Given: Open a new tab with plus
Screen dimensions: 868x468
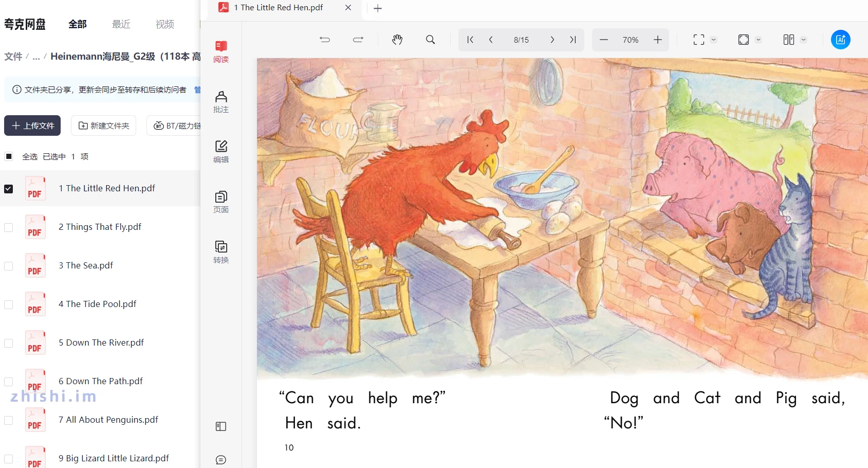Looking at the screenshot, I should point(378,8).
